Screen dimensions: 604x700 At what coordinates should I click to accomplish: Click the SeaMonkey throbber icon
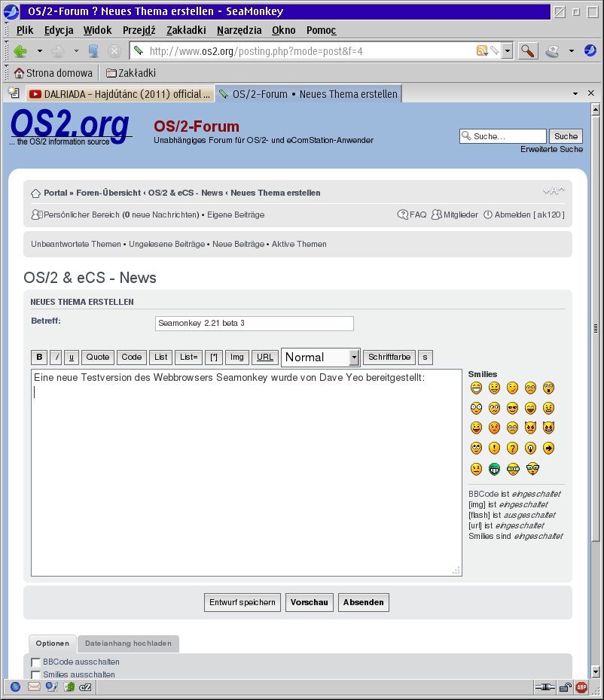click(590, 50)
